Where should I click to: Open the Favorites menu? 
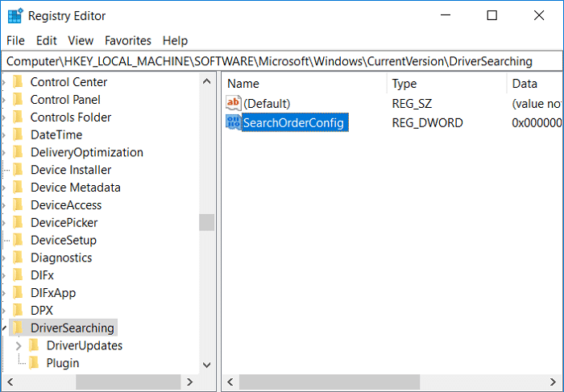tap(128, 40)
